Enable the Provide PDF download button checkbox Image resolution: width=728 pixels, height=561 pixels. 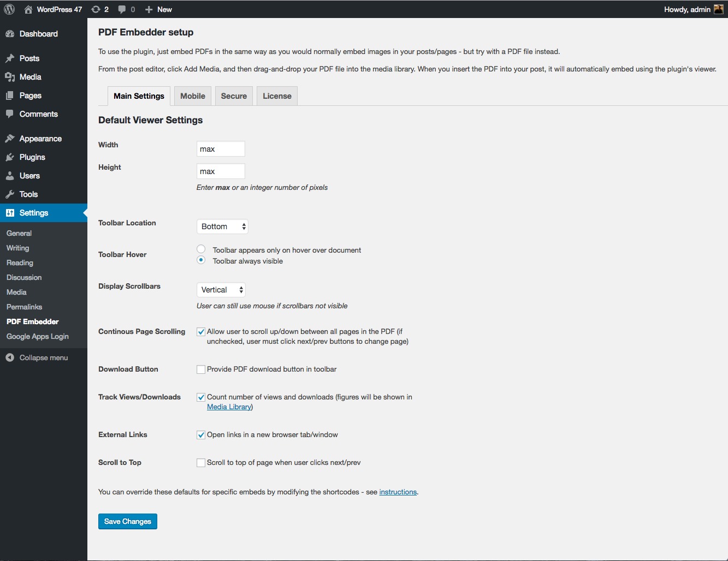point(201,369)
